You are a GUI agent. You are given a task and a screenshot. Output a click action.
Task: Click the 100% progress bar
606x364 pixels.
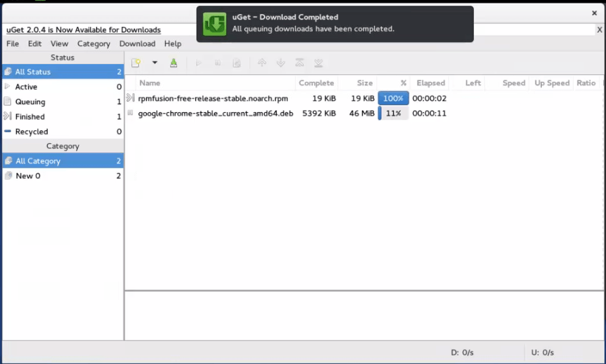(393, 98)
